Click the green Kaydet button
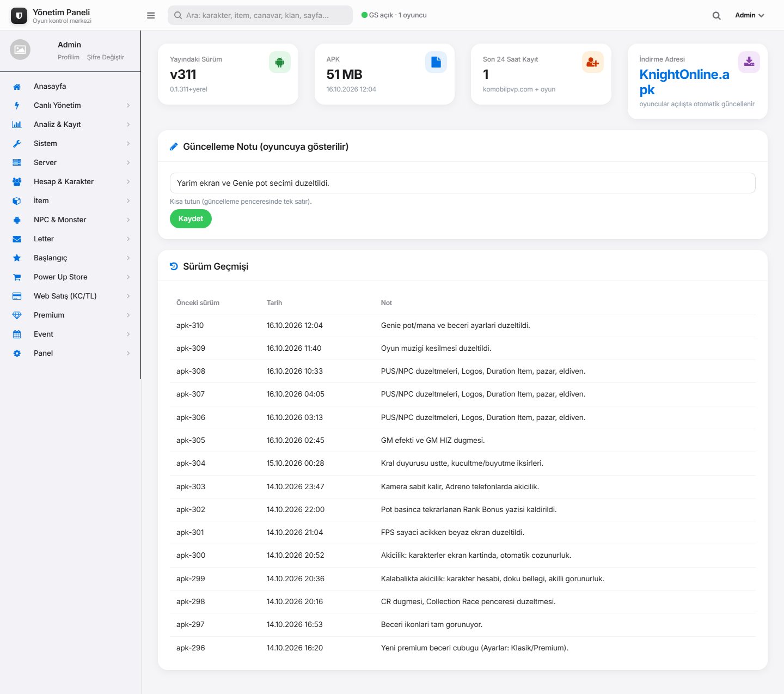The width and height of the screenshot is (784, 694). 191,219
